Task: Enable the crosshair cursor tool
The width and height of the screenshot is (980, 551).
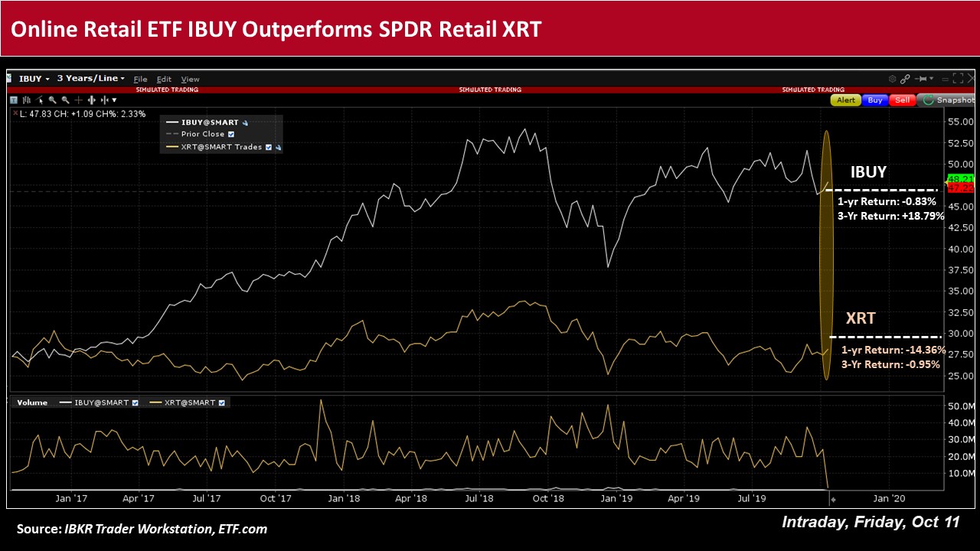Action: coord(78,99)
